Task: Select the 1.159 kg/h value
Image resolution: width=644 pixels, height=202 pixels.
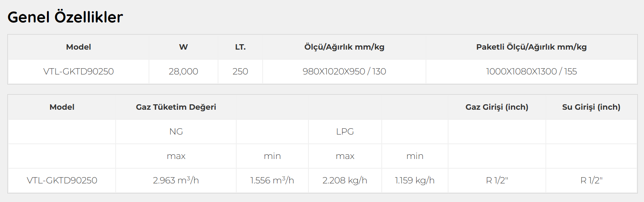Action: pos(415,180)
